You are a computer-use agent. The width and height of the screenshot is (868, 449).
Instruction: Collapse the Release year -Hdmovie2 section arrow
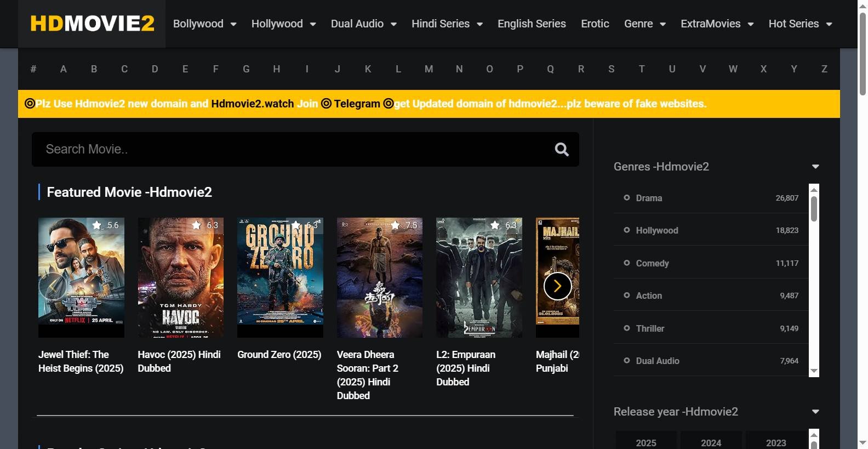(x=815, y=412)
